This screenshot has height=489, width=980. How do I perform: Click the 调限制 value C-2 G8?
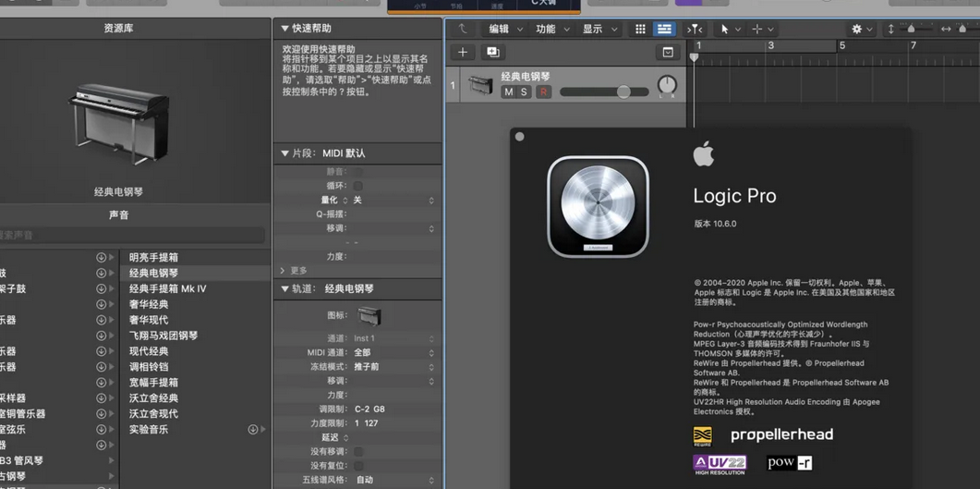click(370, 410)
